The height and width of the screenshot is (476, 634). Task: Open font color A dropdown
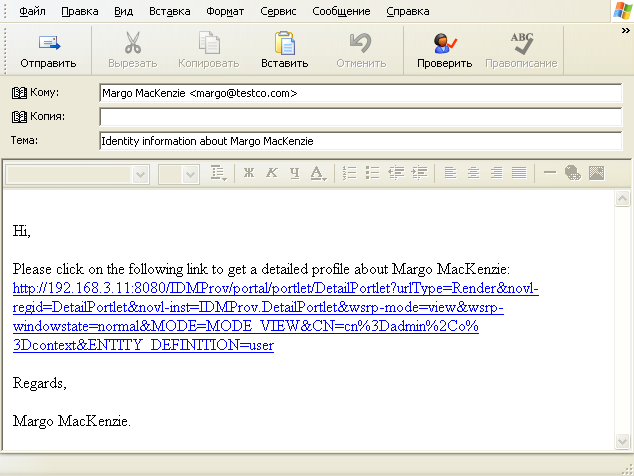pyautogui.click(x=318, y=173)
